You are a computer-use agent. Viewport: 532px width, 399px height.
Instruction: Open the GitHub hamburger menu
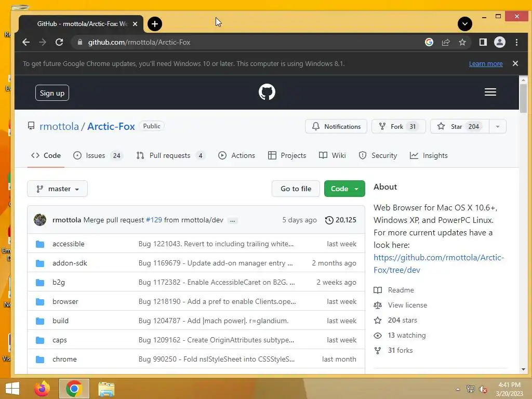490,92
